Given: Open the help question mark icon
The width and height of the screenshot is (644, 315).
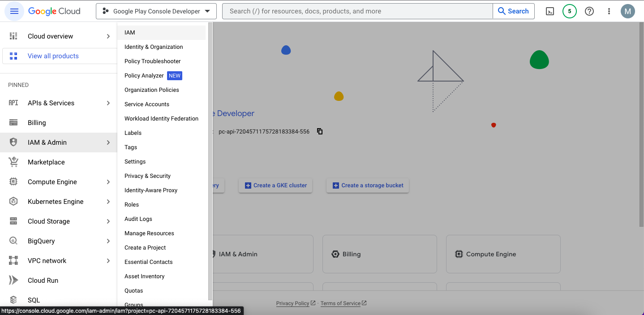Looking at the screenshot, I should [x=589, y=11].
